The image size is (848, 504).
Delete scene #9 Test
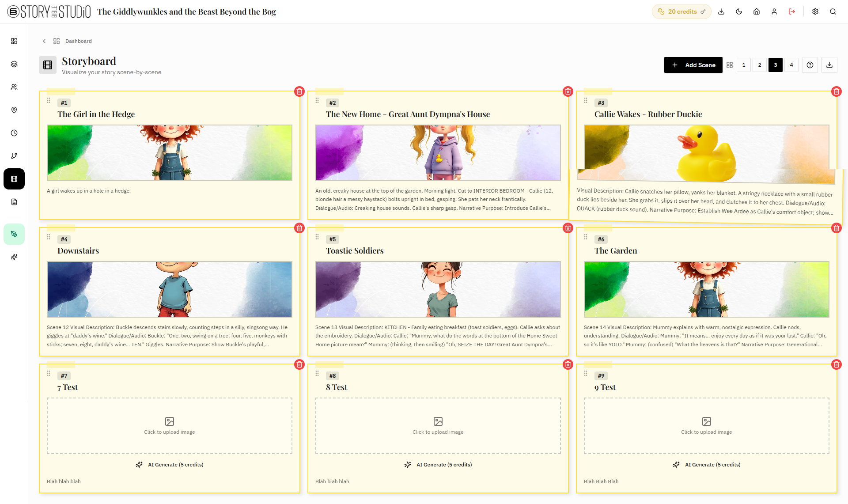837,364
